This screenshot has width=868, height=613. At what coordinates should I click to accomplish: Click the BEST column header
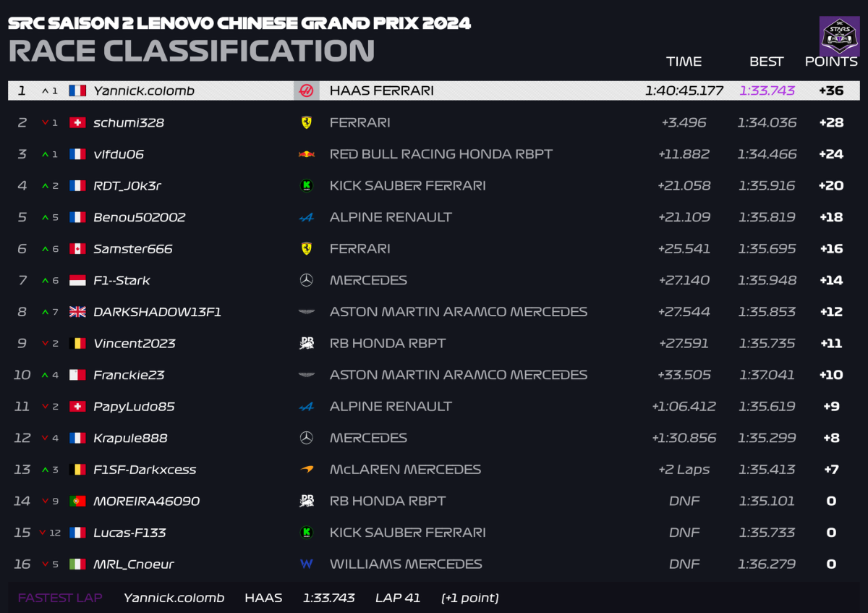click(x=766, y=62)
